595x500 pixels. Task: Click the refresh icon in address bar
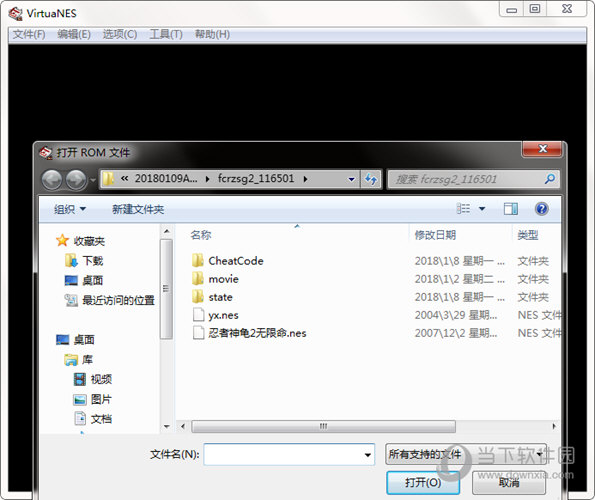[x=371, y=179]
